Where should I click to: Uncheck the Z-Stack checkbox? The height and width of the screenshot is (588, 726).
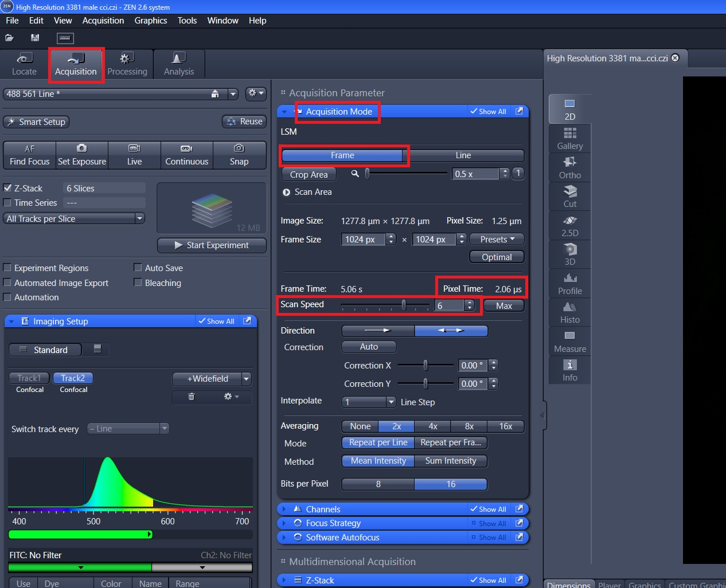[8, 188]
